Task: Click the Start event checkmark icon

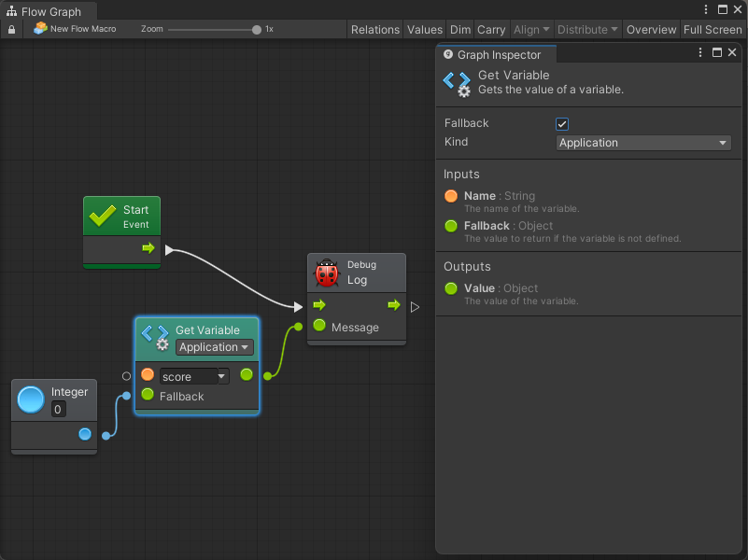Action: click(x=103, y=217)
